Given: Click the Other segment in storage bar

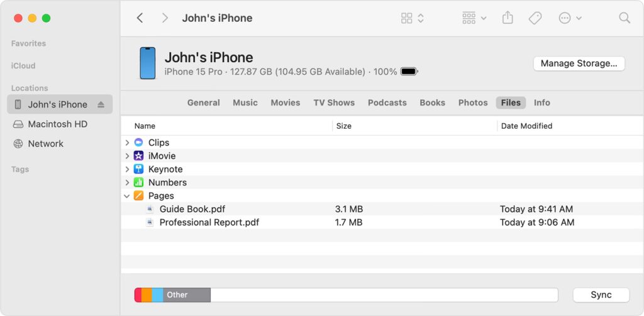Looking at the screenshot, I should [187, 295].
